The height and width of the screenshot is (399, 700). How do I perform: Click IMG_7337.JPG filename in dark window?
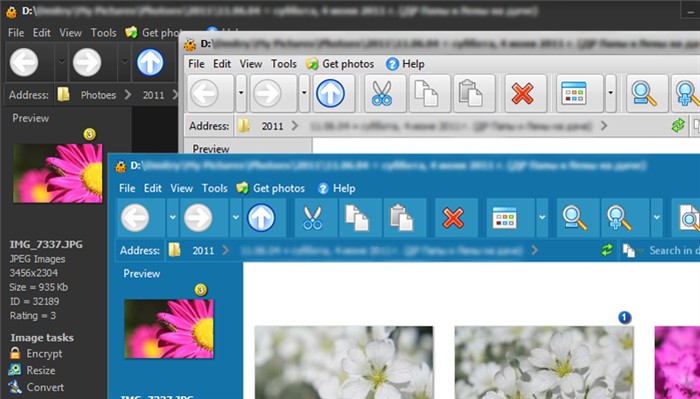(46, 244)
